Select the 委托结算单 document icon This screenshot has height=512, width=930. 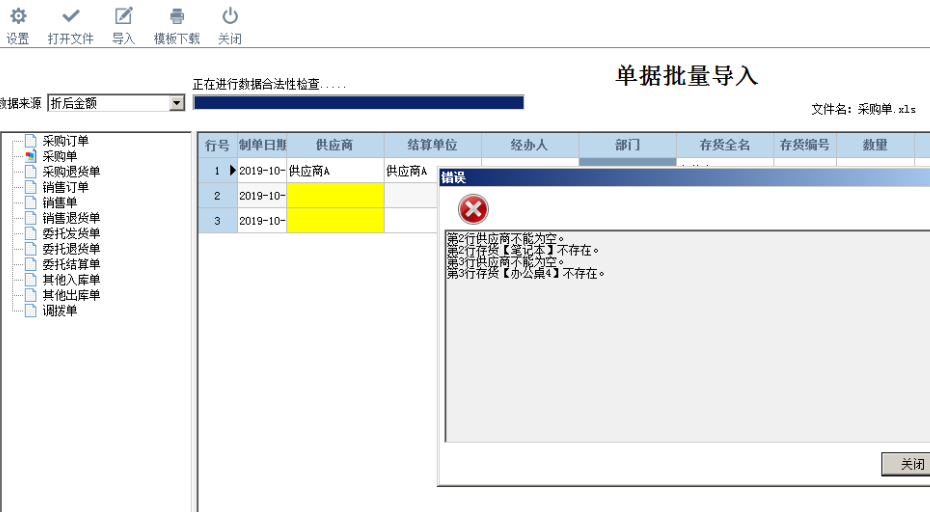coord(31,264)
